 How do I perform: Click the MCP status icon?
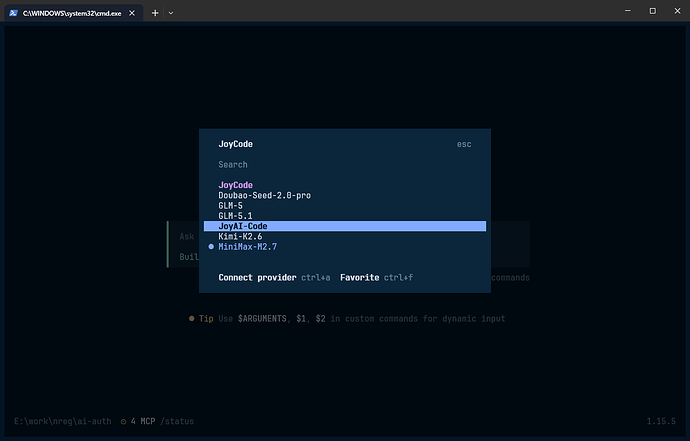[123, 422]
